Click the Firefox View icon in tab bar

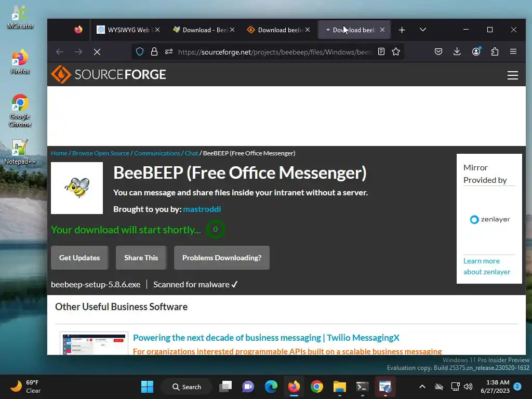pos(78,30)
